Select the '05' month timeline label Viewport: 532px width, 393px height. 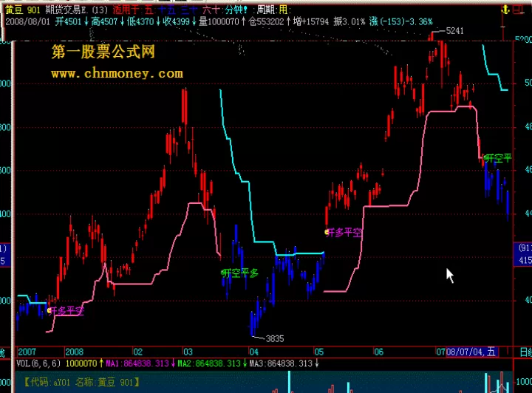point(318,352)
